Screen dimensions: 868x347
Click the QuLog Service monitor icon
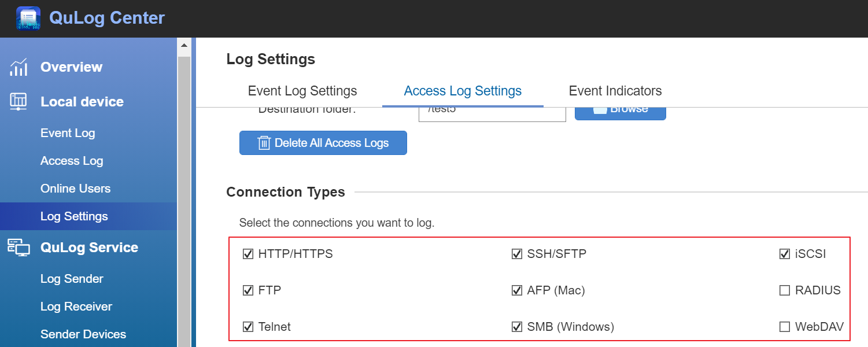(19, 248)
